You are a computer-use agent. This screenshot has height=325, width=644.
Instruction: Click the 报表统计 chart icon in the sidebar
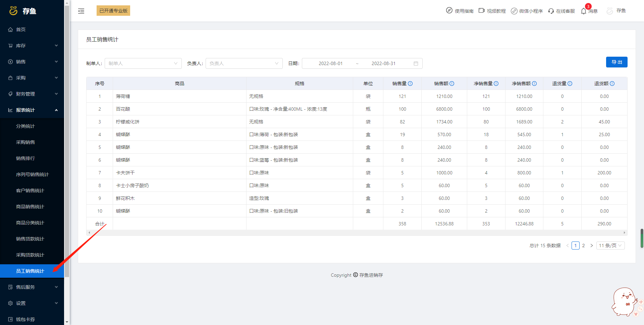point(10,110)
